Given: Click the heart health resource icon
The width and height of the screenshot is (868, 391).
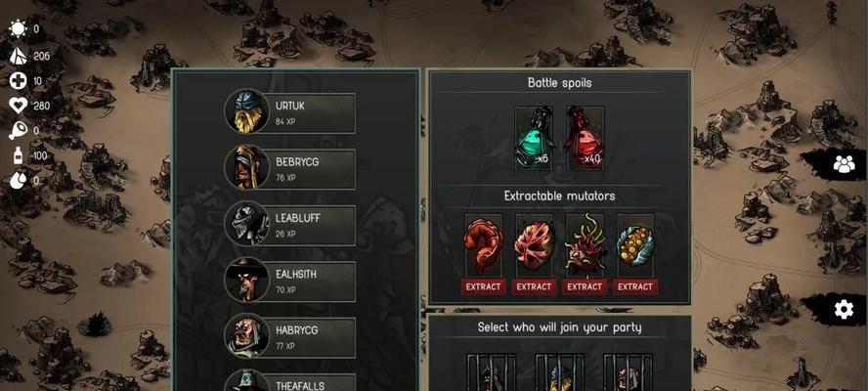Looking at the screenshot, I should [18, 106].
